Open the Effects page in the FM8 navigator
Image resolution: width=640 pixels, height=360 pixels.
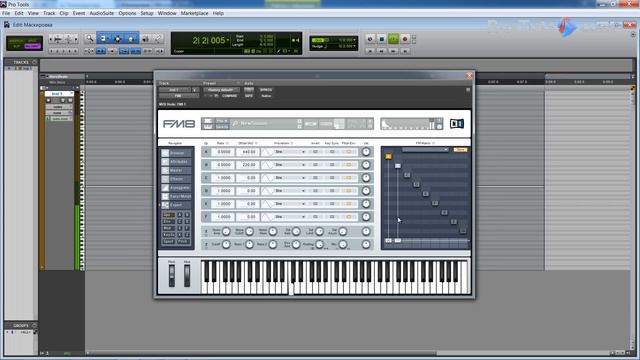177,179
